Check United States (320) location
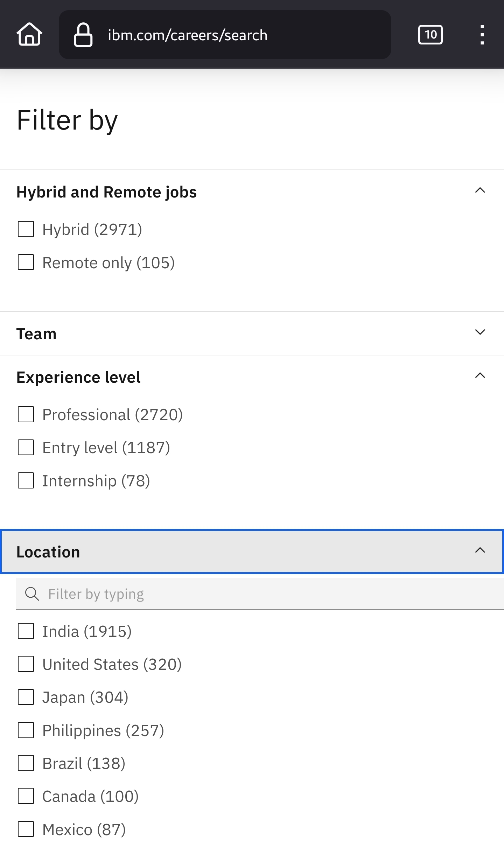504x867 pixels. 26,664
